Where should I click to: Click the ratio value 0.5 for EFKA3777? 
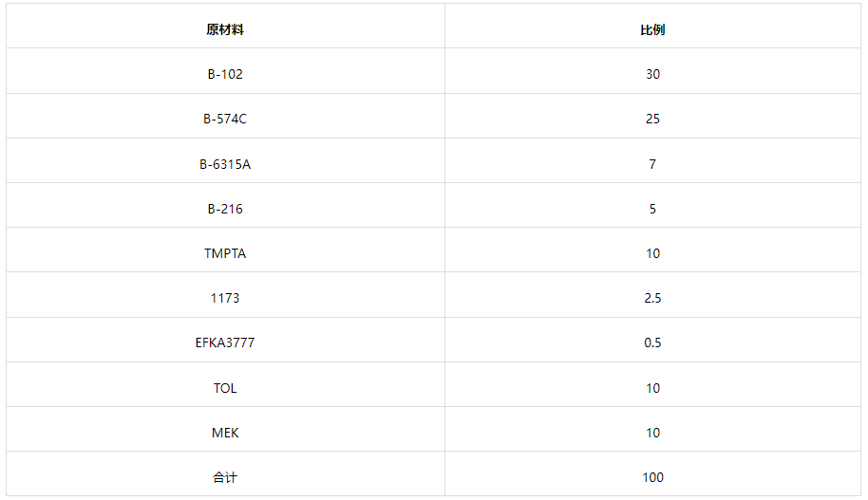[x=652, y=343]
